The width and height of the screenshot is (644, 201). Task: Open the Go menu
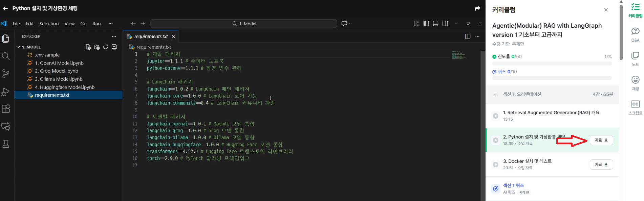pos(83,24)
